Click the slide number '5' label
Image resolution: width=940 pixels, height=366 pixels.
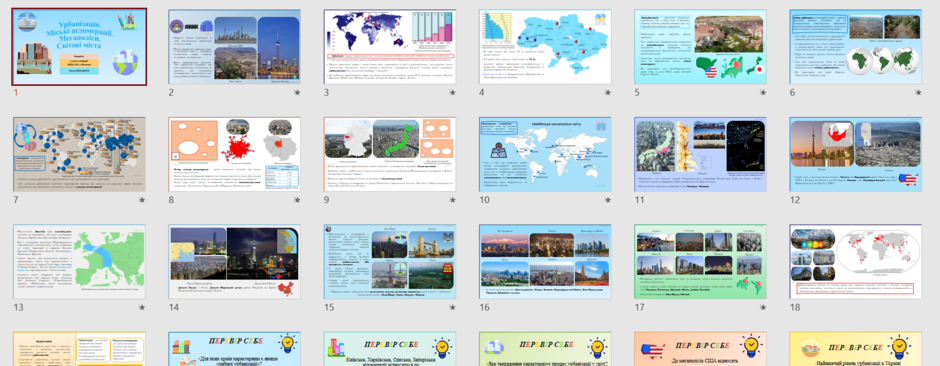637,92
